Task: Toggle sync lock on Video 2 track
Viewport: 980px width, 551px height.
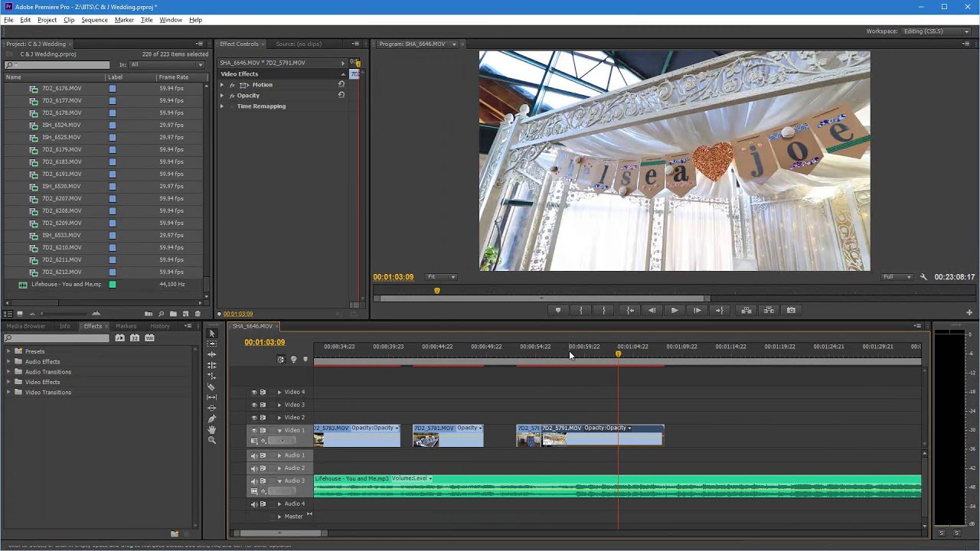Action: click(263, 418)
